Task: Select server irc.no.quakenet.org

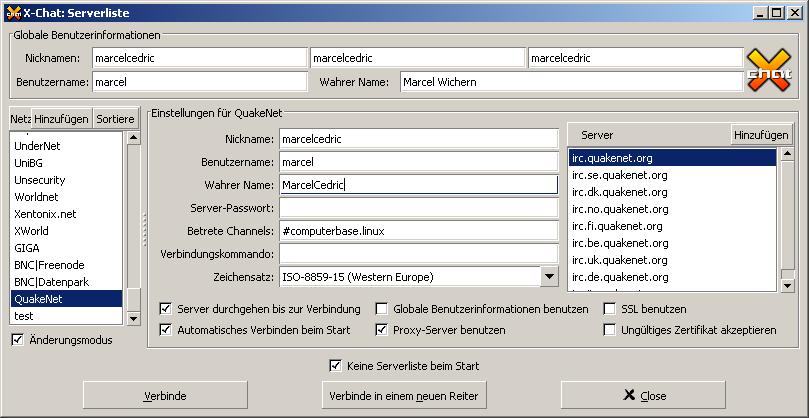Action: pos(672,209)
